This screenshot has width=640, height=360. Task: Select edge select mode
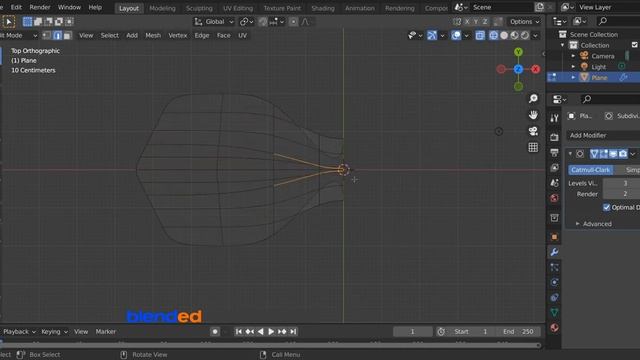[57, 36]
